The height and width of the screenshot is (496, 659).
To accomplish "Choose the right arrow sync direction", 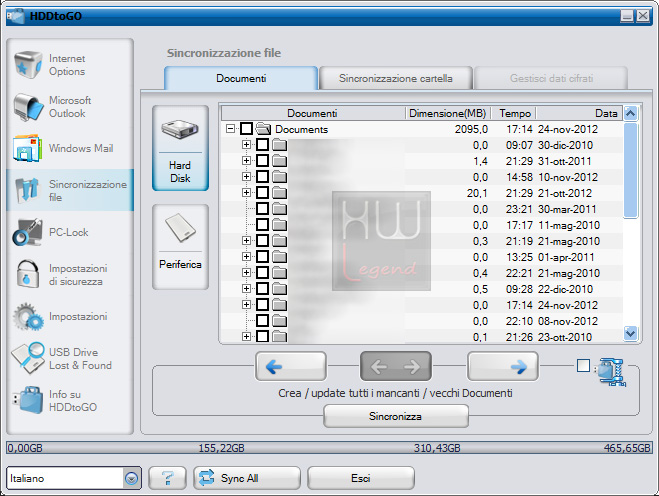I will coord(503,367).
